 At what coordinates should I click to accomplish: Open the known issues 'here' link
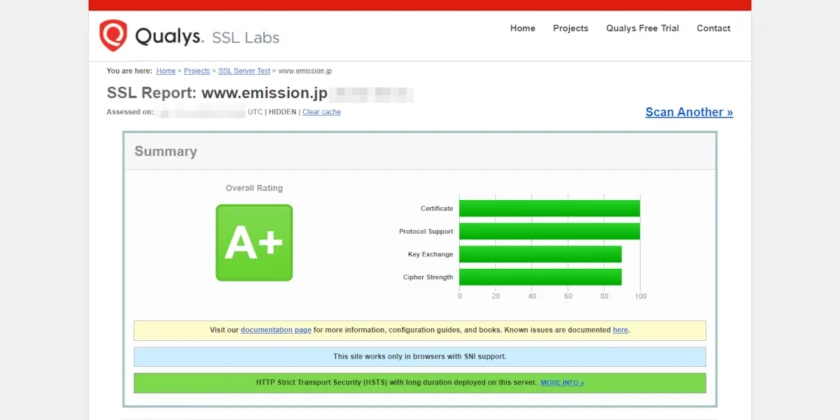coord(620,330)
